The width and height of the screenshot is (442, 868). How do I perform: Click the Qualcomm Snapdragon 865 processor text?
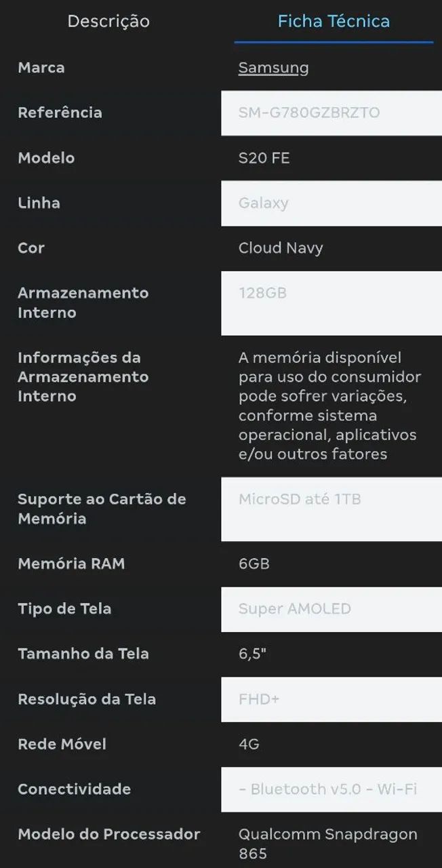pyautogui.click(x=327, y=844)
